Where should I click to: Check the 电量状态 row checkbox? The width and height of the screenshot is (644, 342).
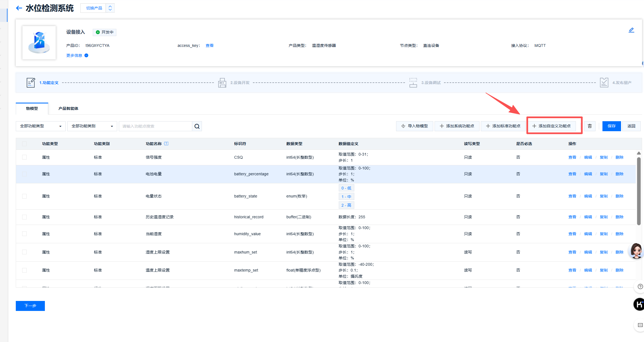click(x=24, y=196)
